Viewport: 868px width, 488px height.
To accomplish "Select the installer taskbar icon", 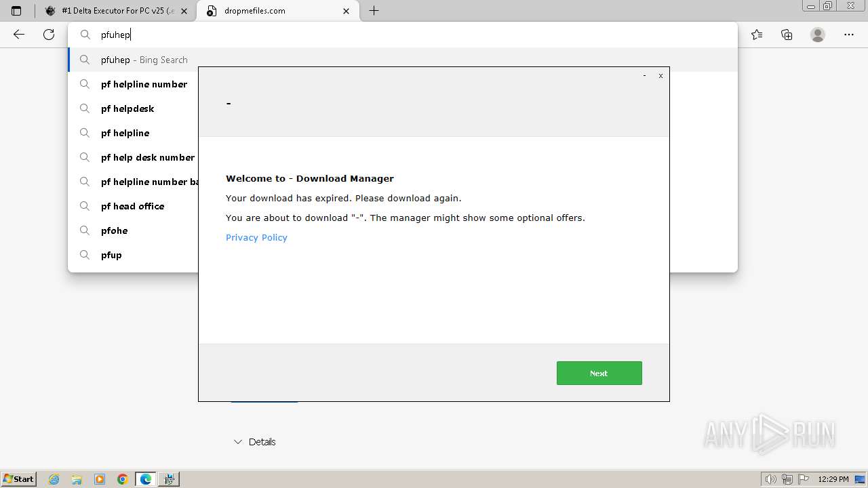I will point(169,479).
